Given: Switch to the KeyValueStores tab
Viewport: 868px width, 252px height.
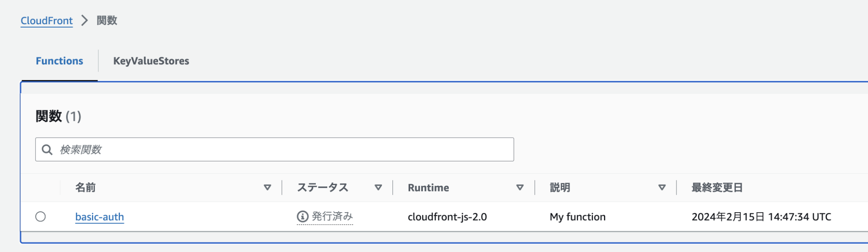Looking at the screenshot, I should [x=151, y=61].
